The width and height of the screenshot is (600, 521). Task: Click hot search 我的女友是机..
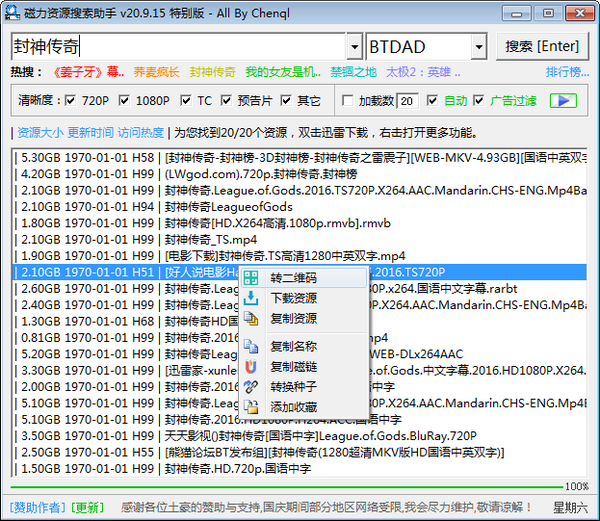coord(283,72)
